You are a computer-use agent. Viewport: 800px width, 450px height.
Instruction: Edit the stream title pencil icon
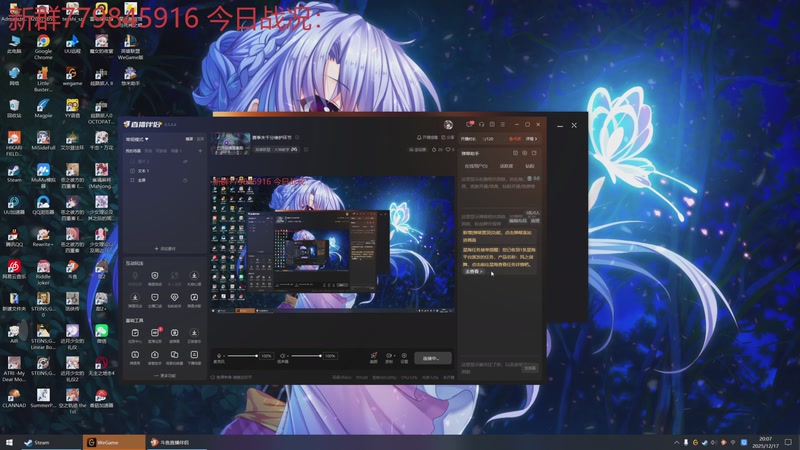click(297, 137)
